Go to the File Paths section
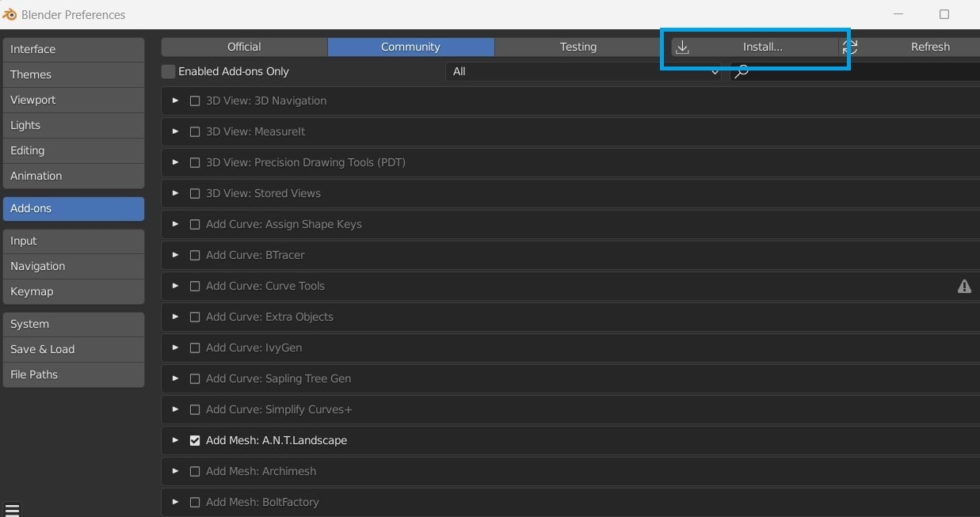This screenshot has height=517, width=980. click(x=74, y=374)
